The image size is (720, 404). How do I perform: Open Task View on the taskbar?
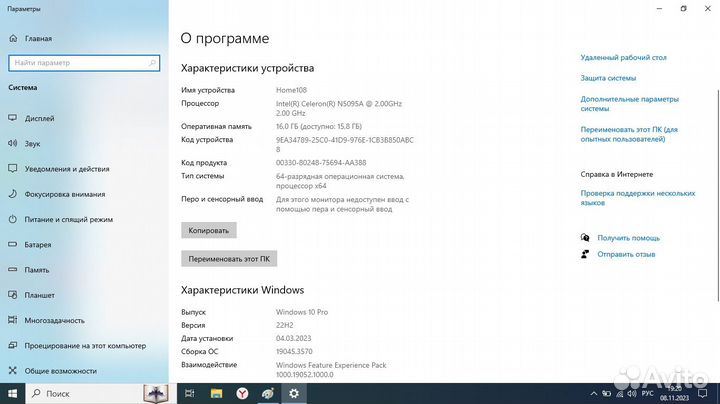click(x=189, y=393)
